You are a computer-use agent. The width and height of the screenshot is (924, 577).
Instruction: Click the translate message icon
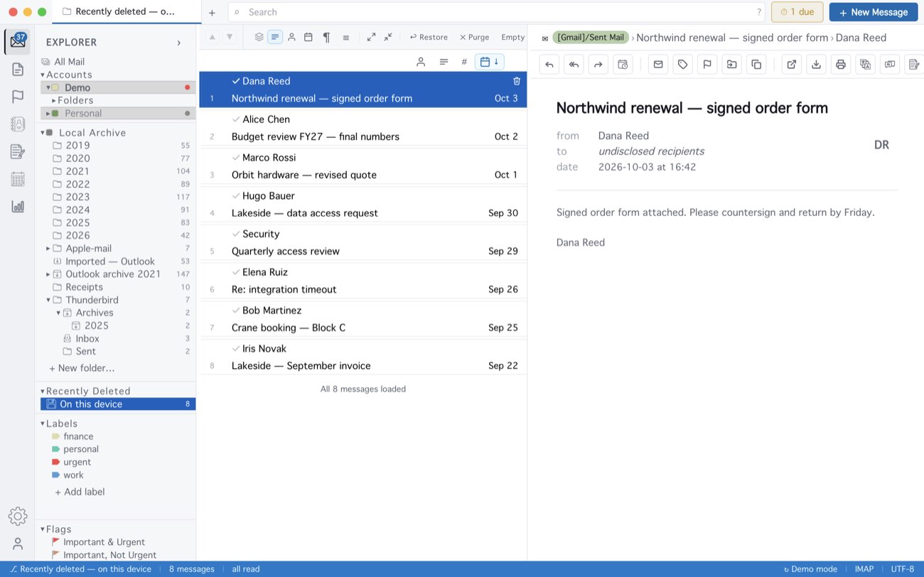[x=865, y=65]
